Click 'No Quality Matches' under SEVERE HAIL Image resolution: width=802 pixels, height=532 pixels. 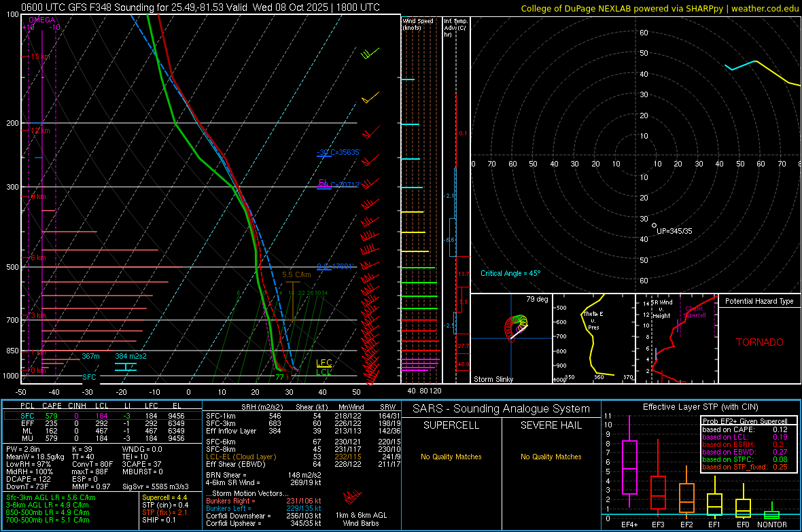click(551, 457)
